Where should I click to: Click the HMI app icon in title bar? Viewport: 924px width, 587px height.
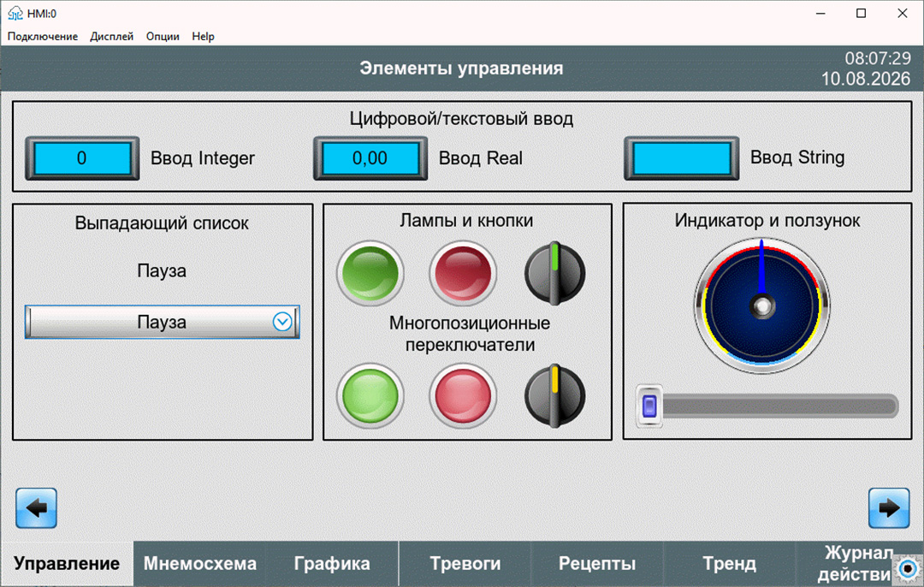[x=15, y=13]
